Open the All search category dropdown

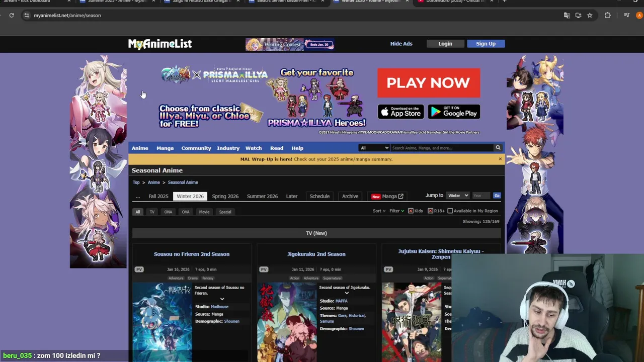374,148
